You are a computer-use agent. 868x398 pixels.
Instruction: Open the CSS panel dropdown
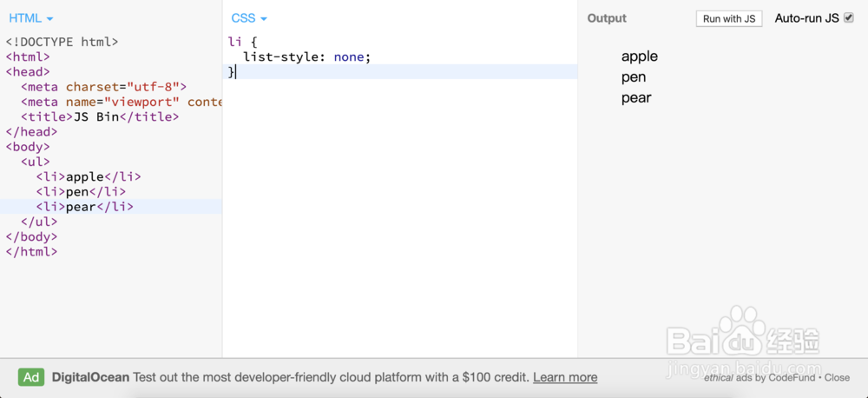pos(249,18)
